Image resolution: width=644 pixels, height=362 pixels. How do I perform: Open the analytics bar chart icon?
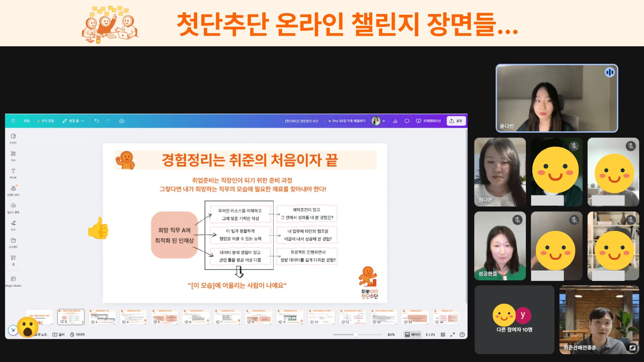pyautogui.click(x=395, y=121)
